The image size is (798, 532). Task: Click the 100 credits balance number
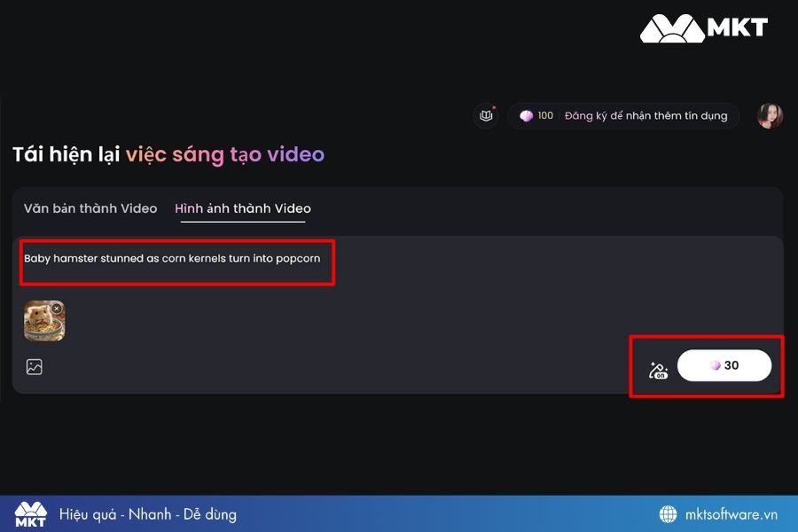(545, 116)
